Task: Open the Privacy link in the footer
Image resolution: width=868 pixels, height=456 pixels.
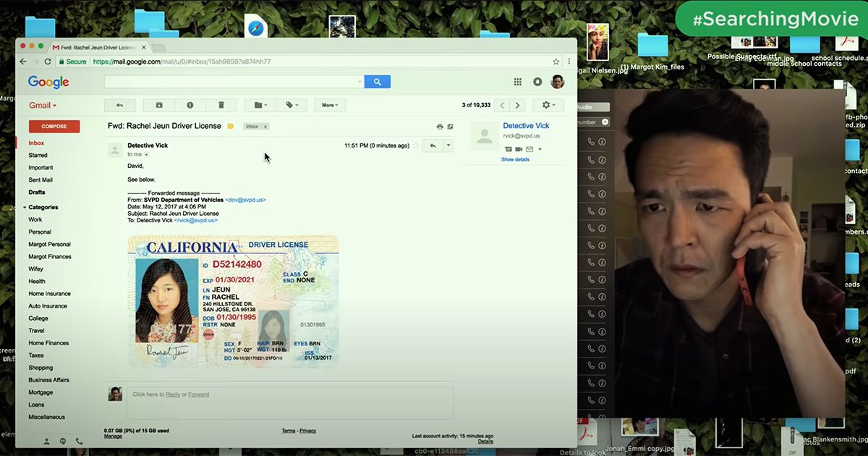Action: [x=308, y=431]
